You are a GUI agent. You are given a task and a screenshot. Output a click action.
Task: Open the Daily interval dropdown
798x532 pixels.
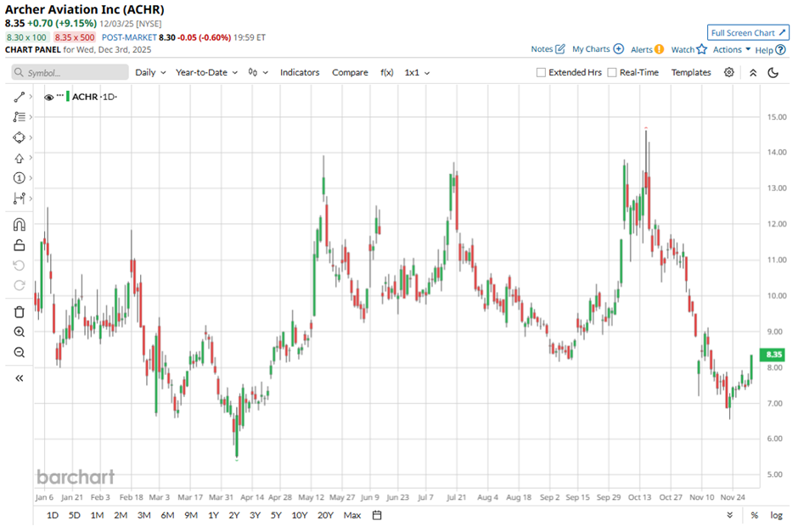point(150,72)
